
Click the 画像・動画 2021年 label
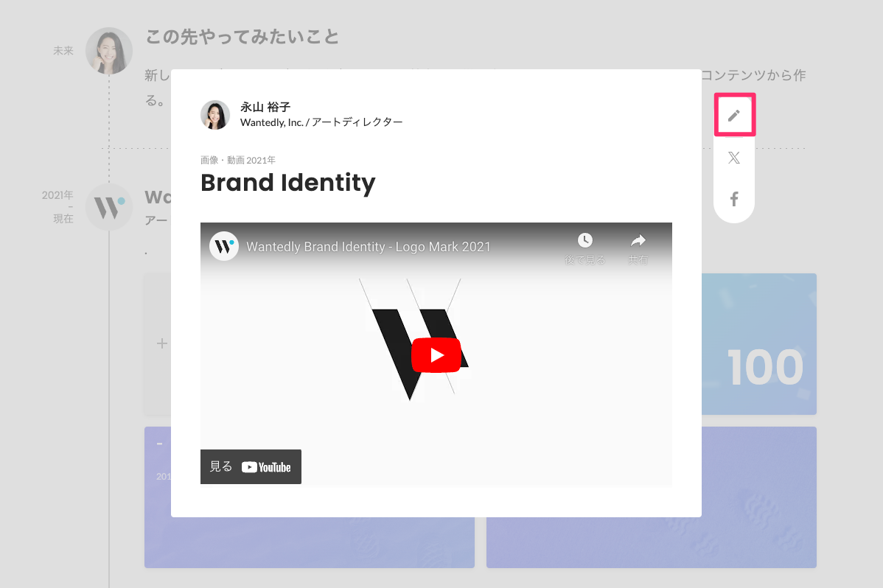[237, 160]
